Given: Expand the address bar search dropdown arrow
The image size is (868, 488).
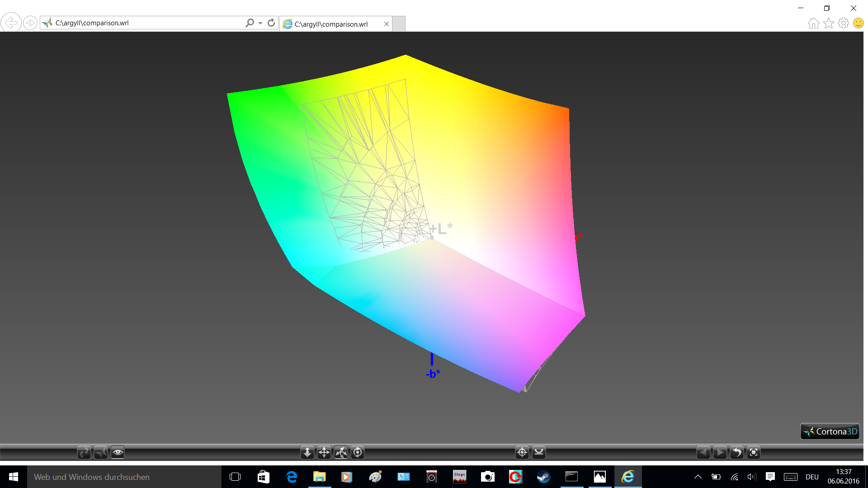Looking at the screenshot, I should pyautogui.click(x=260, y=23).
